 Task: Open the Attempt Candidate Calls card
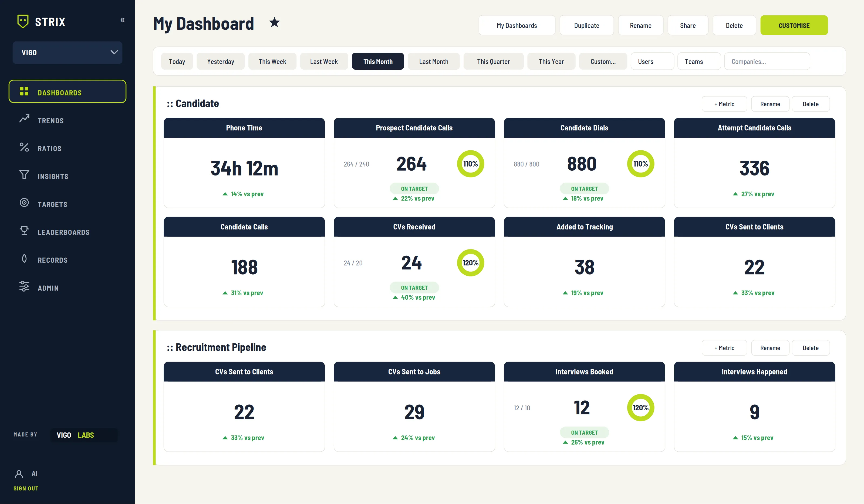point(754,163)
